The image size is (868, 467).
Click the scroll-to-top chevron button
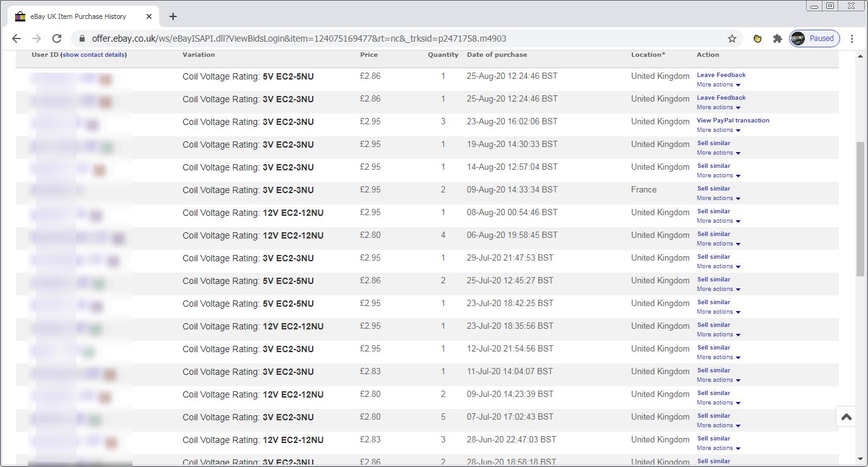846,417
